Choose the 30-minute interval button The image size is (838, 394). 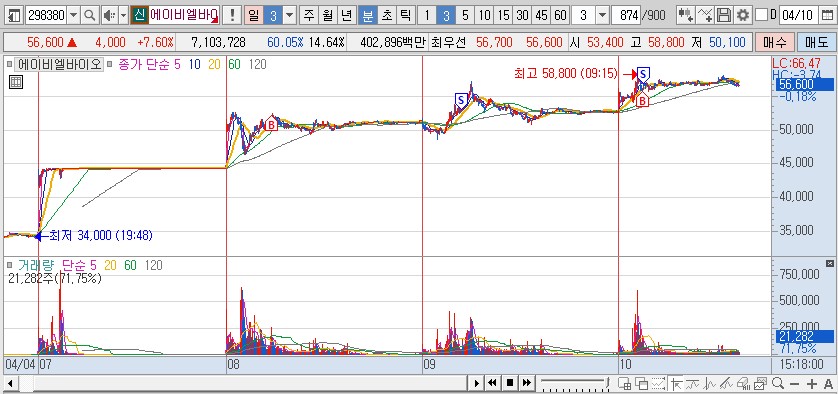tap(523, 15)
